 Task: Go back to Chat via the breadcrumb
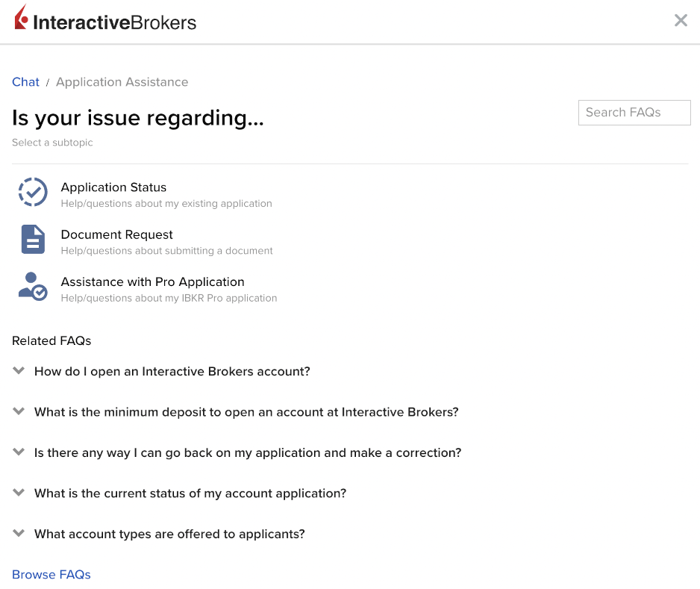click(25, 82)
